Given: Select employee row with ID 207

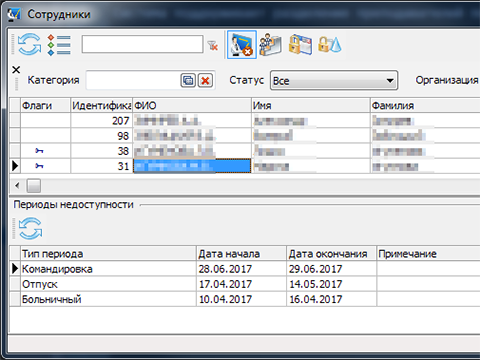Looking at the screenshot, I should tap(245, 121).
